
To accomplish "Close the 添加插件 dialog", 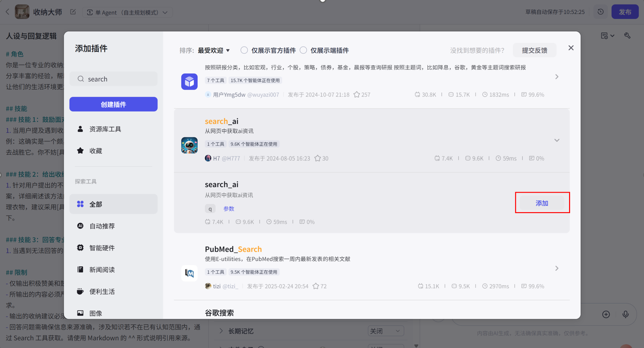I will tap(571, 48).
